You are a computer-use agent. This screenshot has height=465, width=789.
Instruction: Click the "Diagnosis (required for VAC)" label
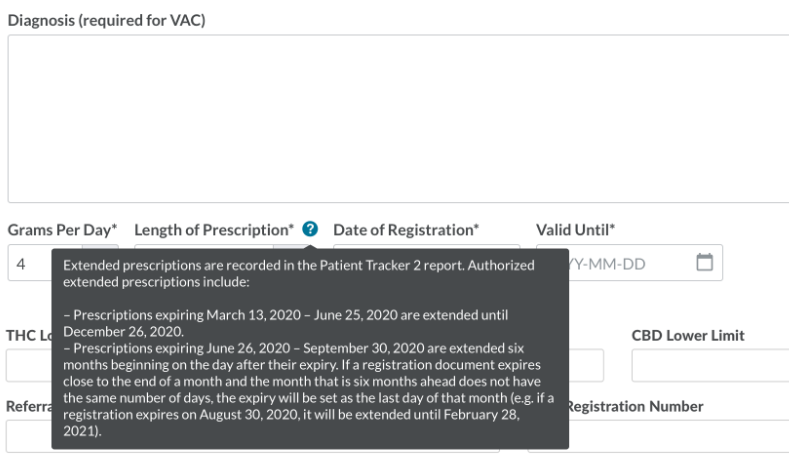107,20
